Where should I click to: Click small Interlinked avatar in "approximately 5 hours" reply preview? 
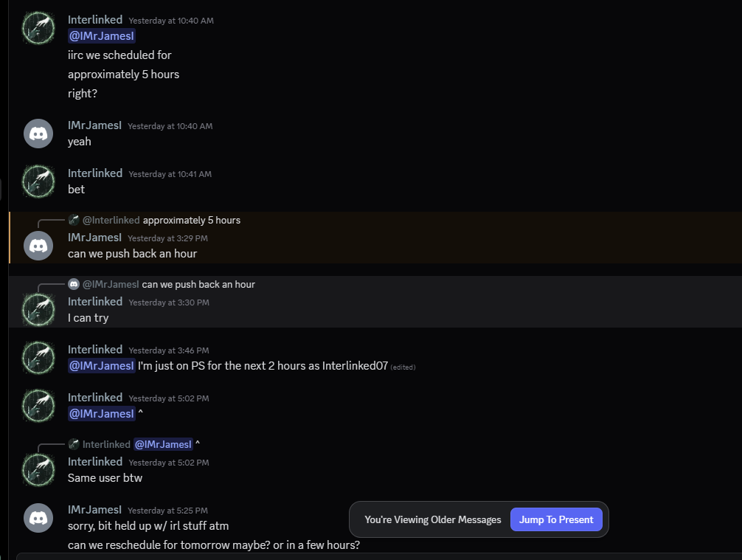point(74,220)
